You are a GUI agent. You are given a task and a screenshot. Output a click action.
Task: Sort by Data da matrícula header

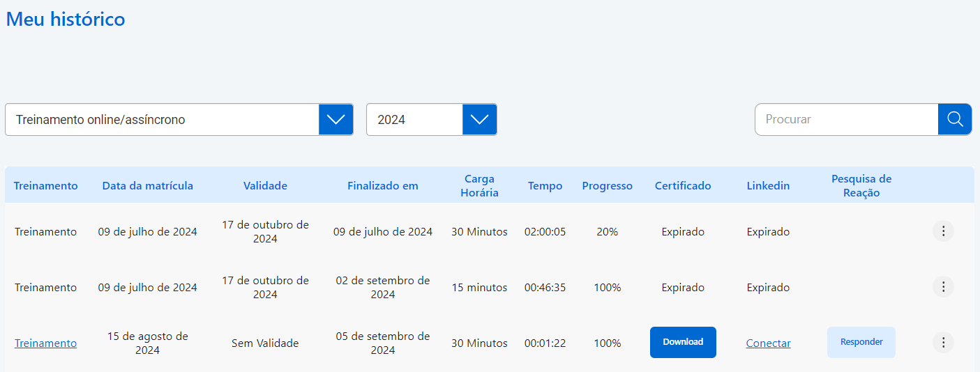tap(148, 186)
